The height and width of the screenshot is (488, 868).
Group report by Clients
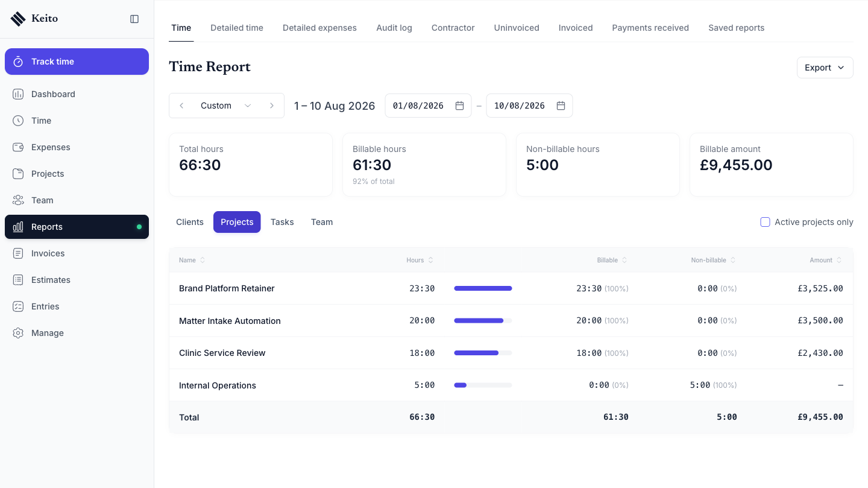pyautogui.click(x=190, y=222)
